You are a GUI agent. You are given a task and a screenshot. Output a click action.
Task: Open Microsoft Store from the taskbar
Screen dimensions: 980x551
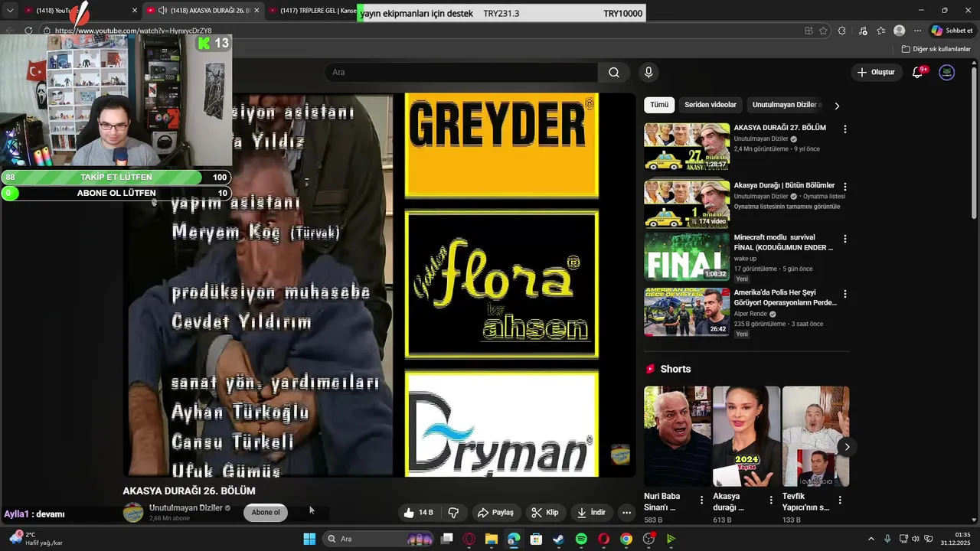pos(536,539)
